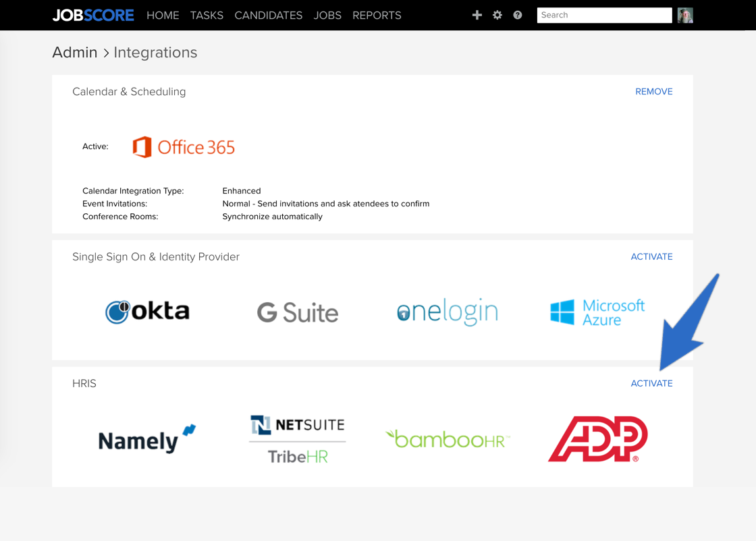The height and width of the screenshot is (541, 756).
Task: Click the JobScore logo
Action: pyautogui.click(x=93, y=16)
